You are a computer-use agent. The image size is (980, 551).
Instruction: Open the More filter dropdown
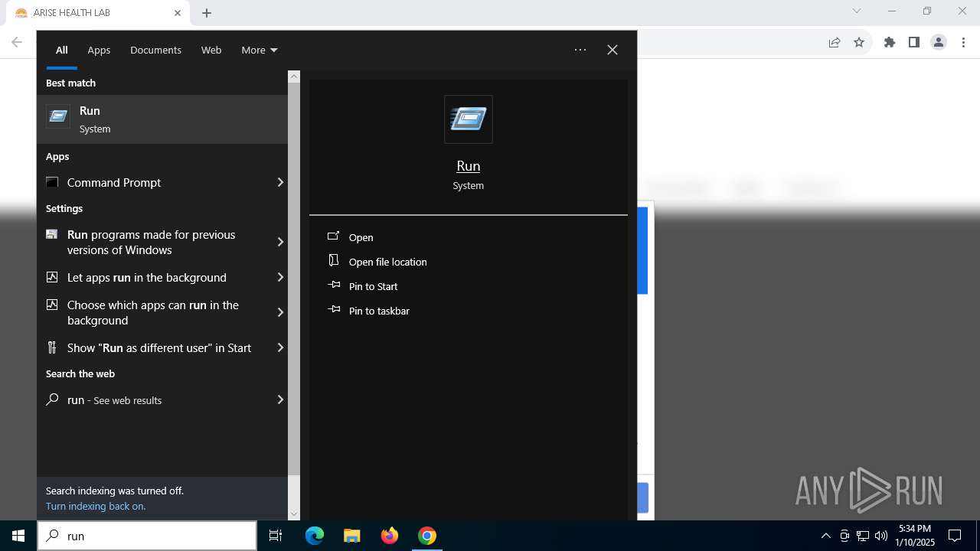pos(260,50)
